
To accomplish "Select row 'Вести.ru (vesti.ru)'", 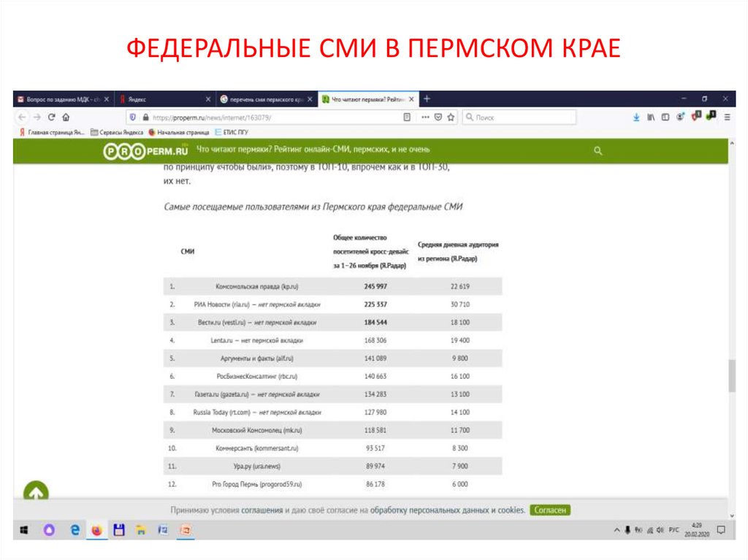I will coord(332,323).
